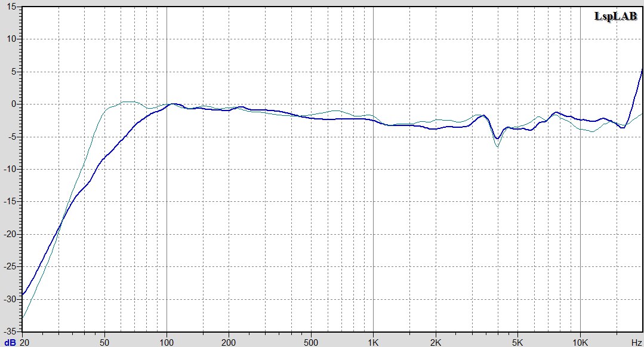Click the blue dB unit label
The height and width of the screenshot is (347, 644).
[10, 342]
